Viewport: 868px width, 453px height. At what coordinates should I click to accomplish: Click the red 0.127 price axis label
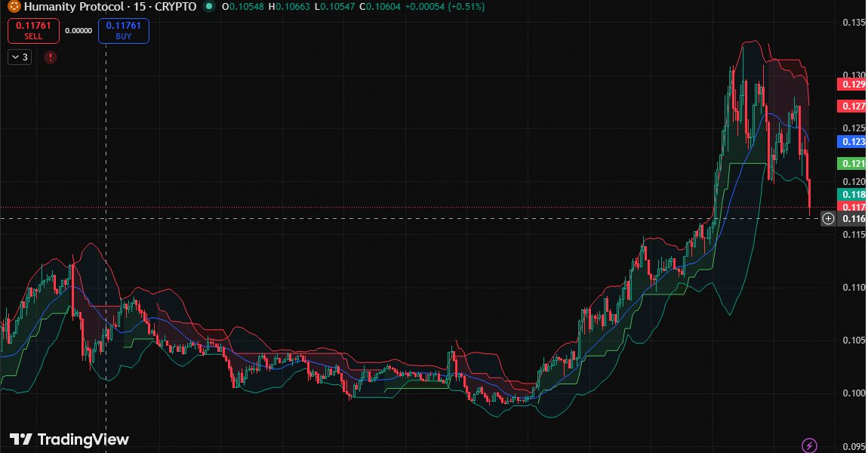click(x=851, y=106)
